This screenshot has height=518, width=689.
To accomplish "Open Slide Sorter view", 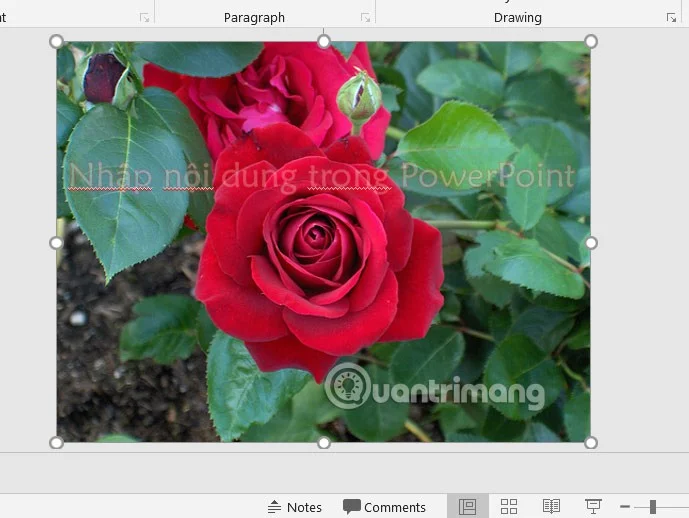I will tap(509, 507).
